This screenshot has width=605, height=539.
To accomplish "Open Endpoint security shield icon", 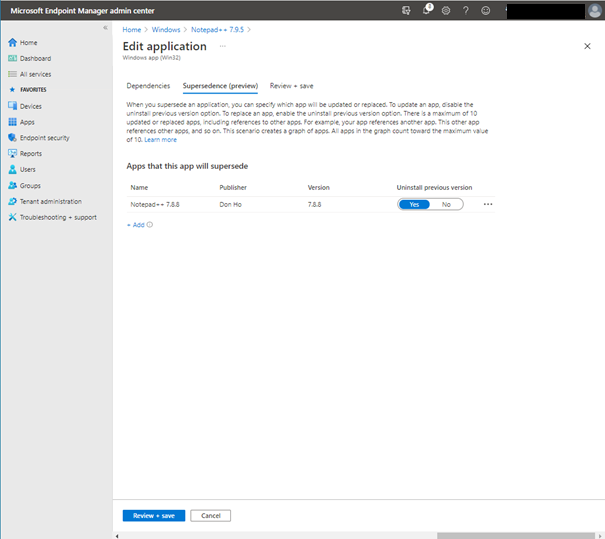I will pyautogui.click(x=12, y=138).
